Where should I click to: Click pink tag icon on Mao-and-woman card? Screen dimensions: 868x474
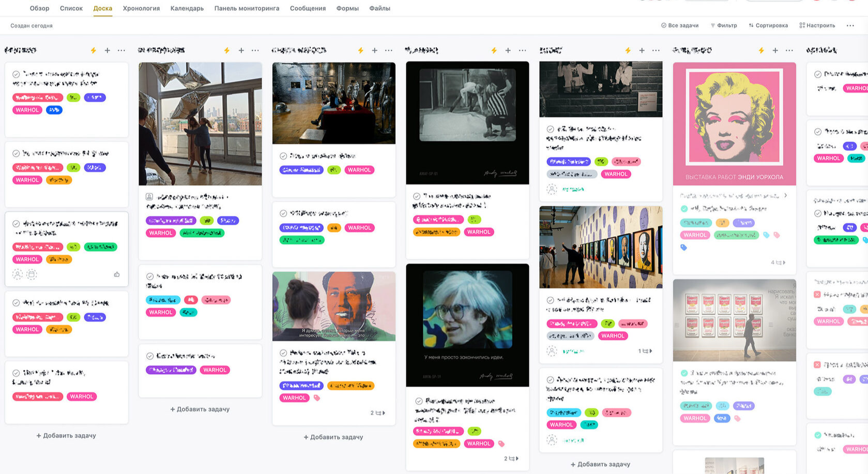pos(317,398)
